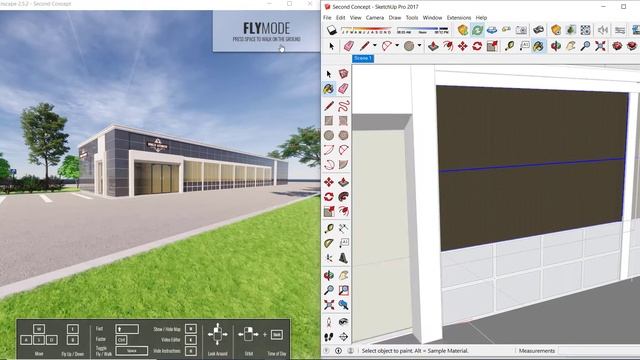
Task: Toggle Enscape Live Updates button
Action: tap(477, 30)
